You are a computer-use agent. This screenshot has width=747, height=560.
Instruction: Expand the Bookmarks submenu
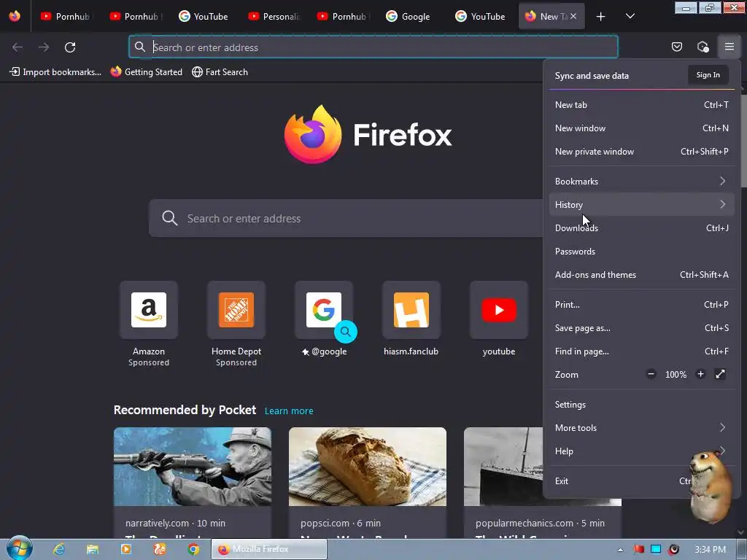tap(641, 182)
